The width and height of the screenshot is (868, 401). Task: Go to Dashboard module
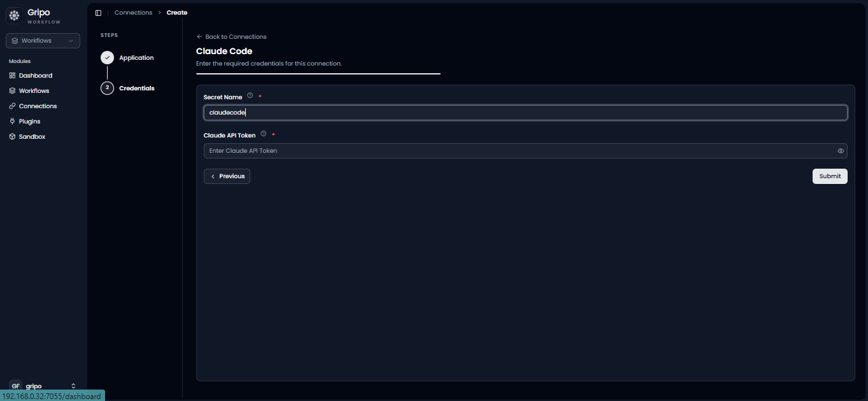pos(36,76)
